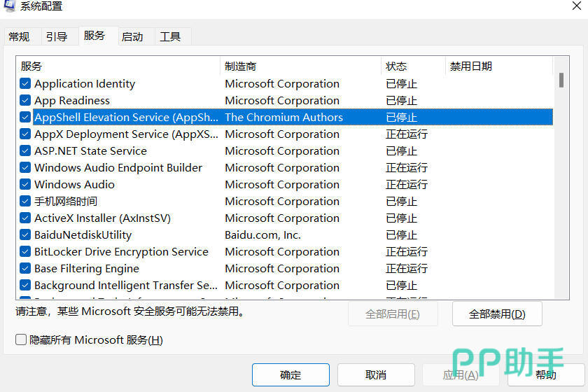Screen dimensions: 588x392
Task: Select ActiveX Installer (AxInstSV) name
Action: (x=103, y=218)
